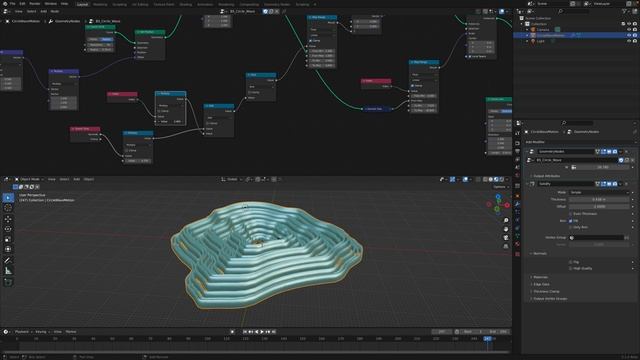Expand the Normals panel in Solidify
This screenshot has height=360, width=640.
click(x=540, y=253)
